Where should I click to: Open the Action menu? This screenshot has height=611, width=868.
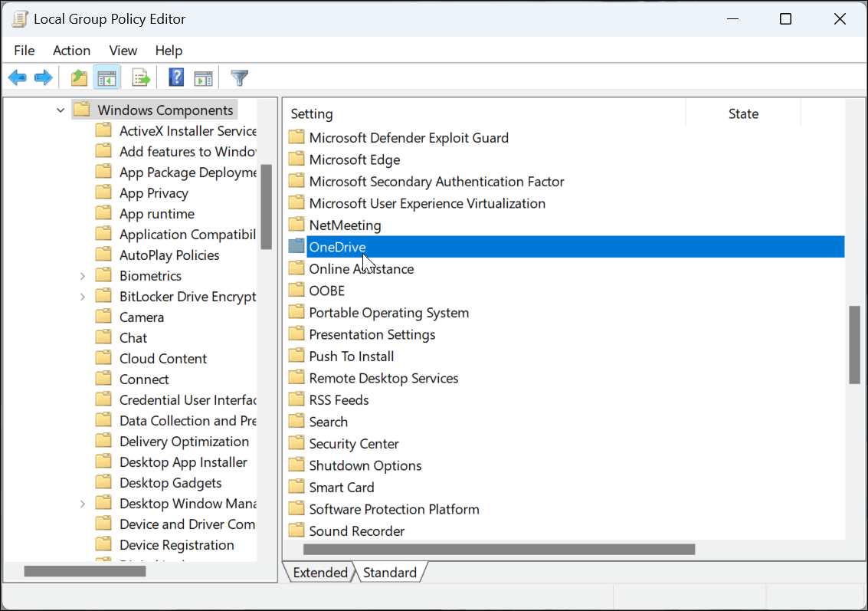click(x=71, y=51)
